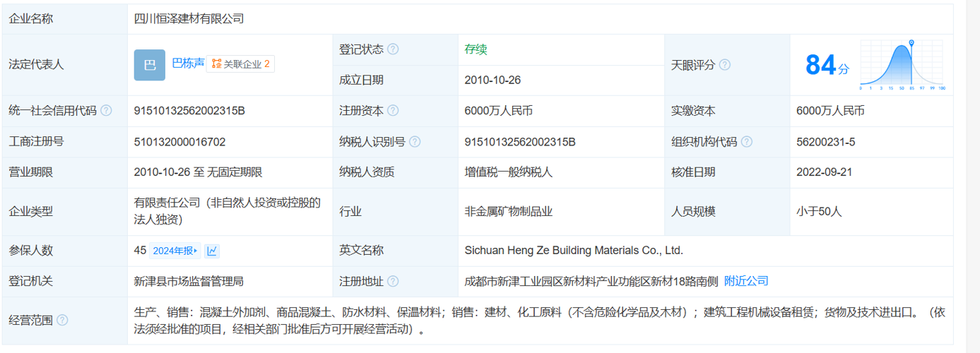Click the 企业名称 label cell
This screenshot has width=980, height=353.
64,19
